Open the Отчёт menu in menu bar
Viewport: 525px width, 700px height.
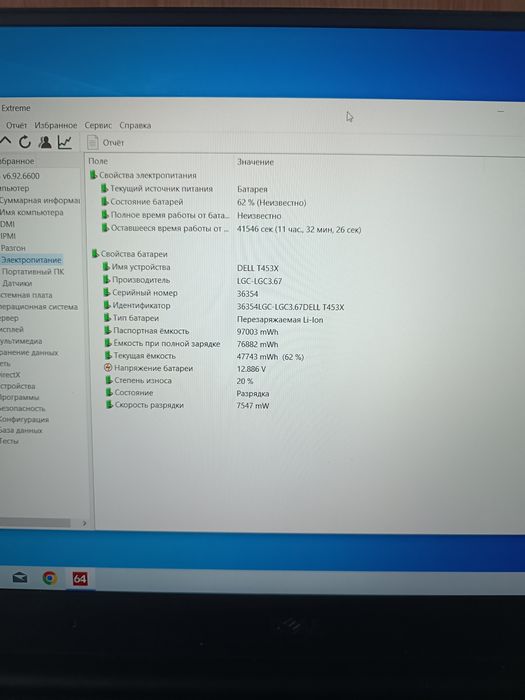pos(17,125)
